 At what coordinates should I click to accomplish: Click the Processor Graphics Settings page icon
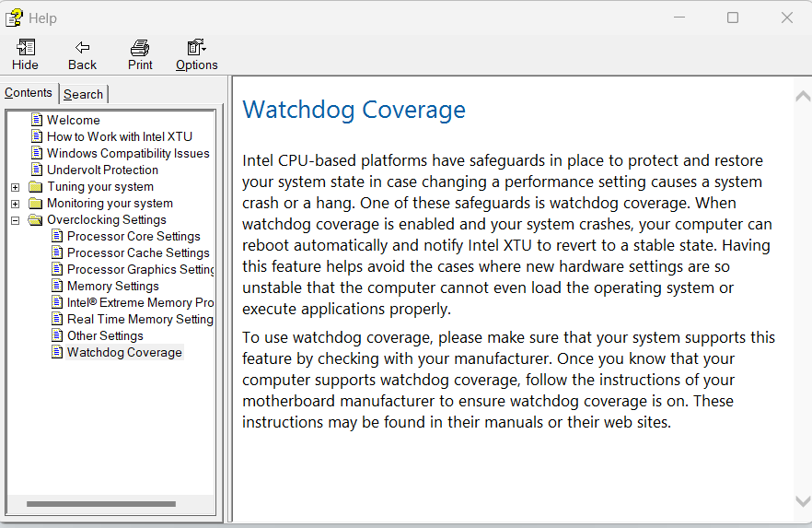pyautogui.click(x=57, y=269)
